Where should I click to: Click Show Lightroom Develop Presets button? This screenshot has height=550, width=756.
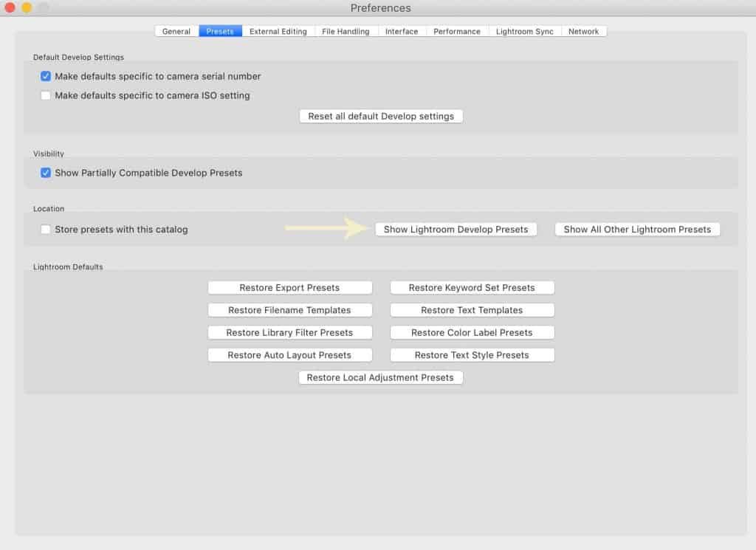click(456, 230)
